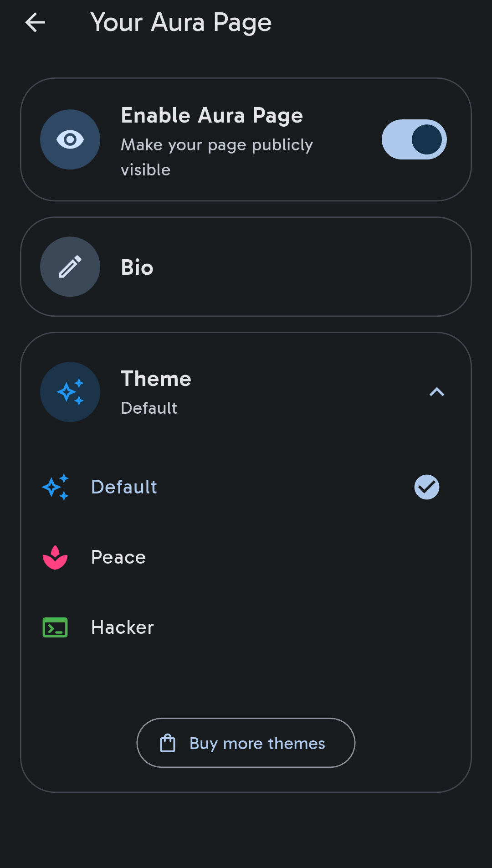Select the Default theme label
This screenshot has height=868, width=492.
point(124,487)
